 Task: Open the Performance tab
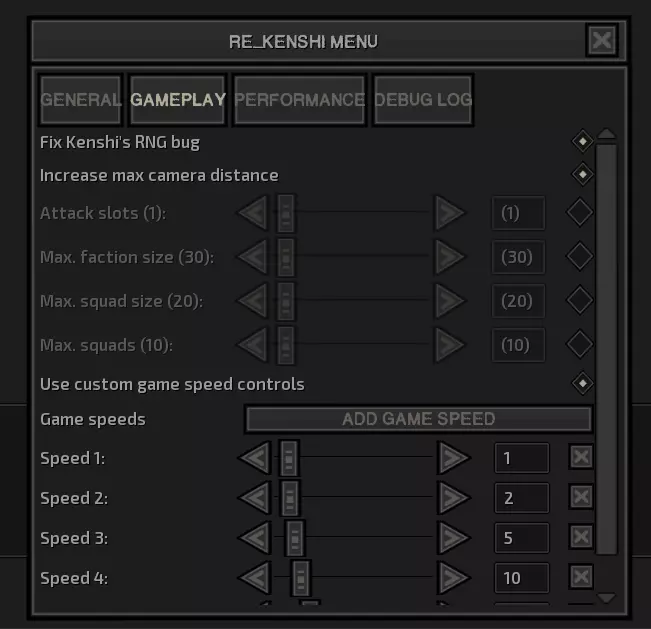pos(299,100)
